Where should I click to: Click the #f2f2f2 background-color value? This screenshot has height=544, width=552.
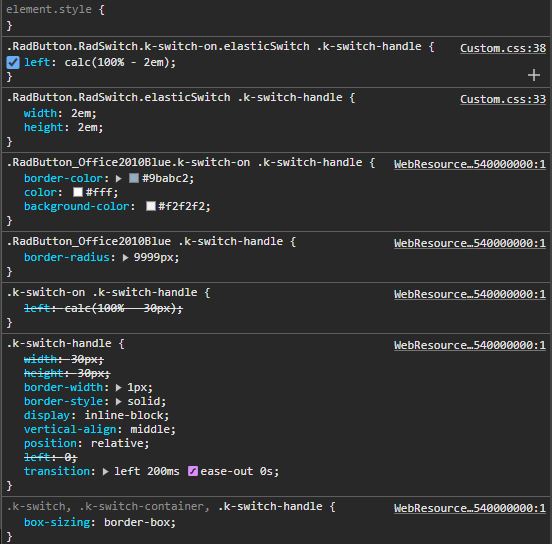(182, 206)
